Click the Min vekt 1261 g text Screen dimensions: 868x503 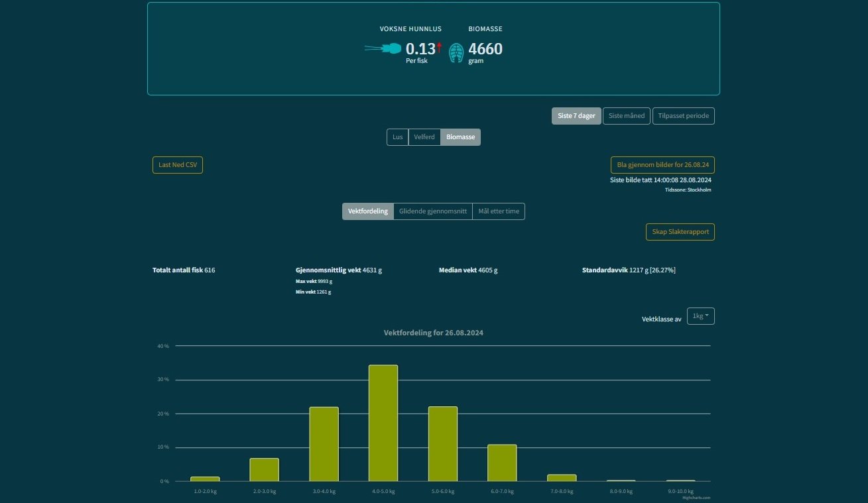point(313,292)
